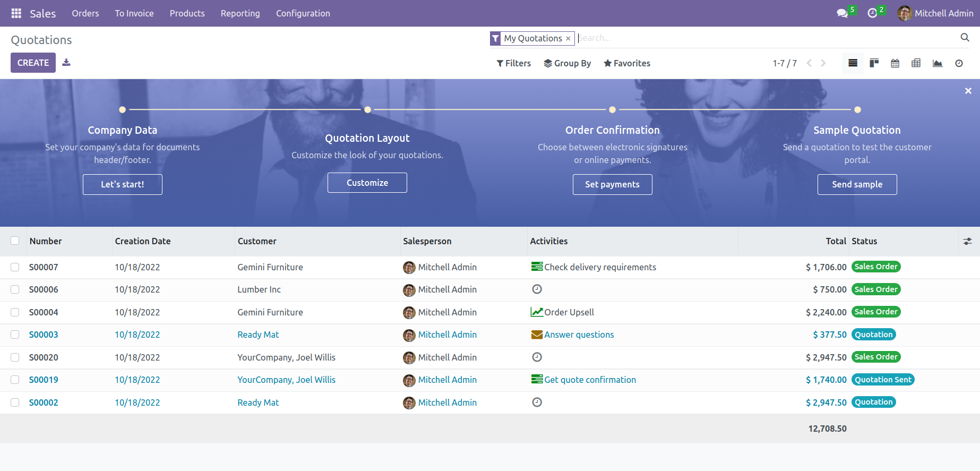Switch to graph view
Image resolution: width=980 pixels, height=471 pixels.
click(x=938, y=63)
